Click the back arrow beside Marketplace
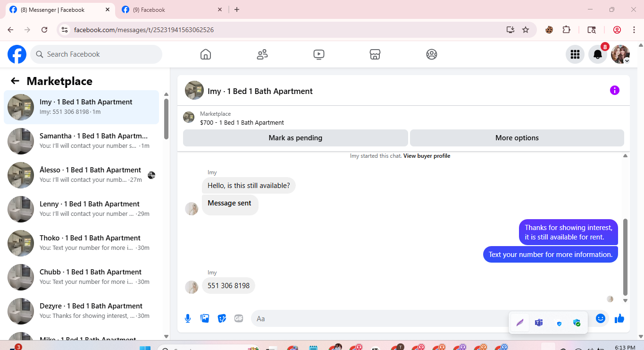Viewport: 644px width, 350px height. (x=15, y=81)
